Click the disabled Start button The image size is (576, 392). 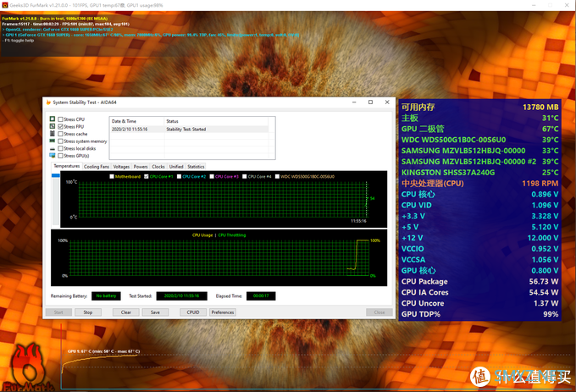pyautogui.click(x=58, y=312)
